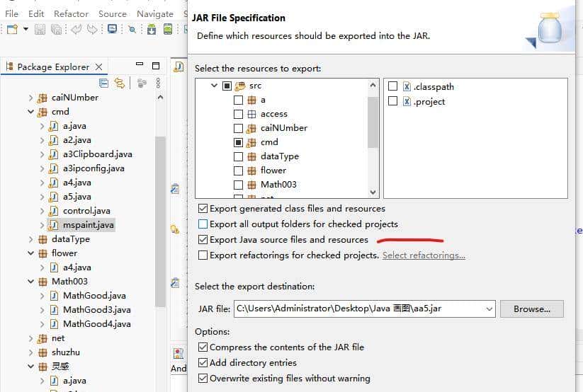Click the magnifier search toolbar icon
The width and height of the screenshot is (583, 392).
pyautogui.click(x=132, y=29)
